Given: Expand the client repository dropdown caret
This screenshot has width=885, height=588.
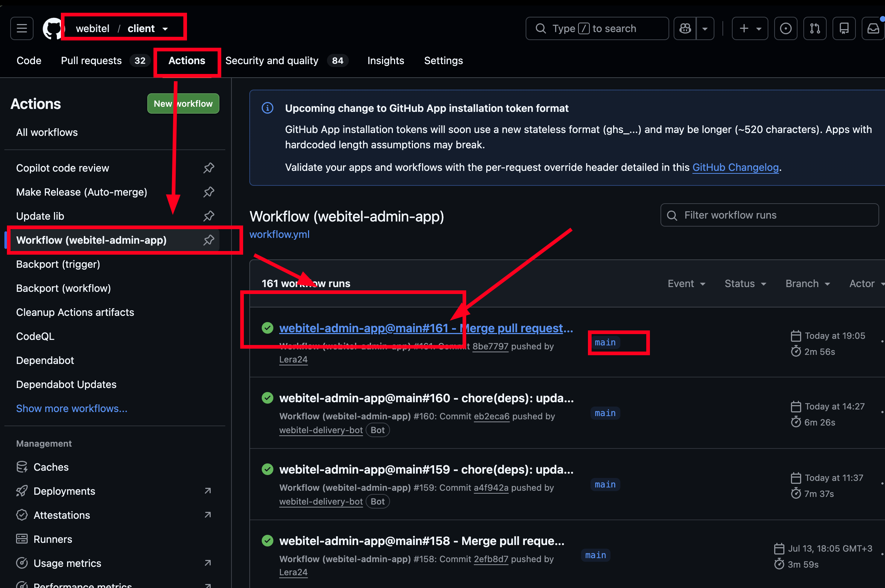Looking at the screenshot, I should click(165, 29).
